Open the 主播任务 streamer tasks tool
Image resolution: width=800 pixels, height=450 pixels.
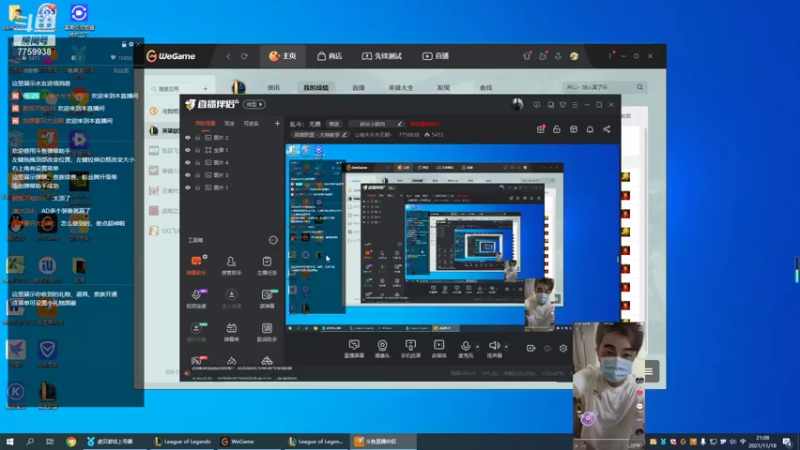267,265
